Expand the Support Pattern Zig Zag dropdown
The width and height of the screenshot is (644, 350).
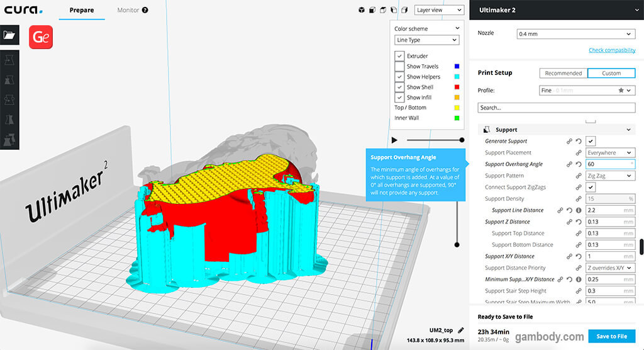609,176
